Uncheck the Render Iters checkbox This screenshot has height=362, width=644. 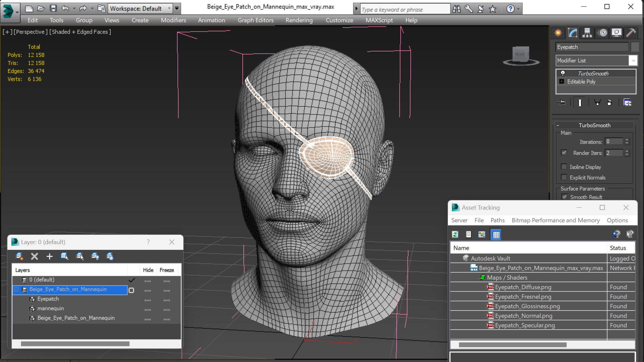tap(564, 153)
